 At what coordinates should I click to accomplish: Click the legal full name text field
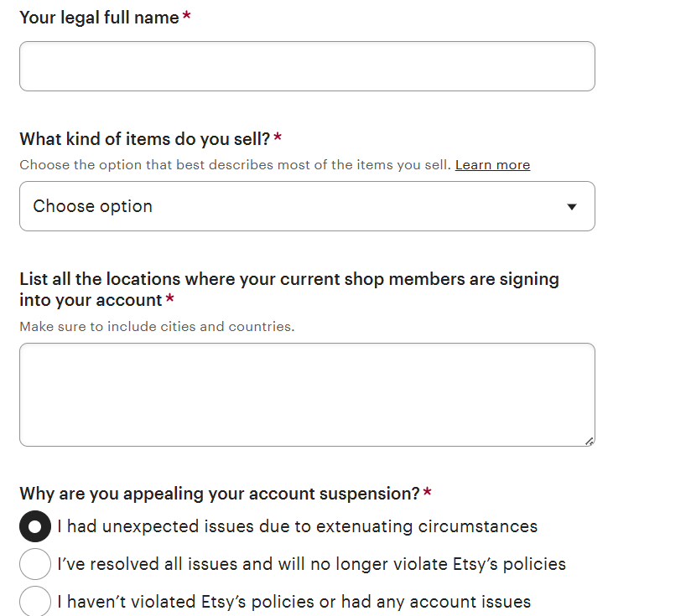307,66
